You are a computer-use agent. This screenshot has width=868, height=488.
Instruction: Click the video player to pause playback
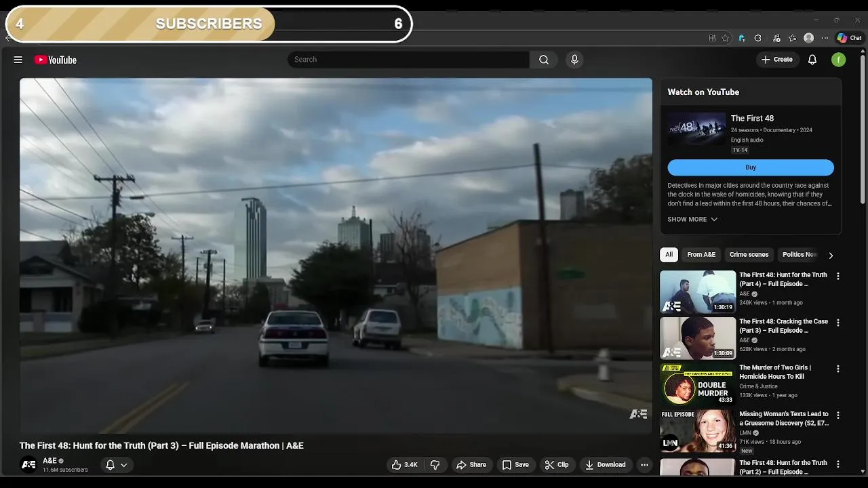click(336, 256)
